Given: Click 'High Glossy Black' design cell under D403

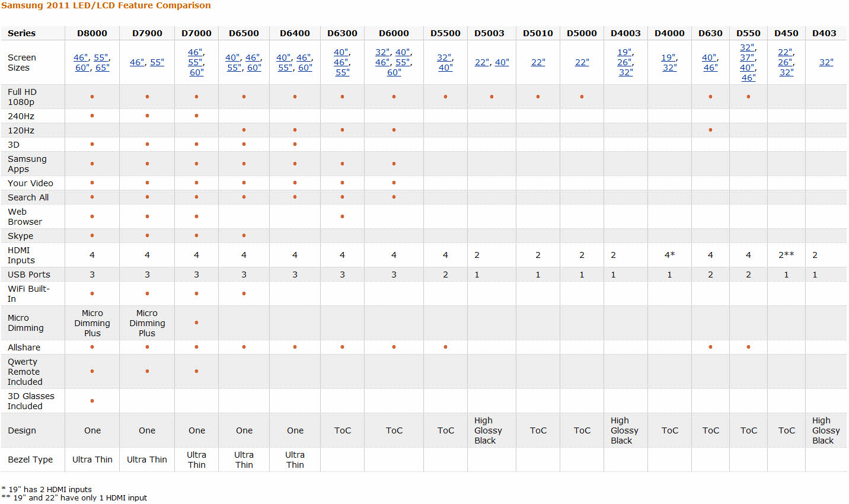Looking at the screenshot, I should click(826, 430).
